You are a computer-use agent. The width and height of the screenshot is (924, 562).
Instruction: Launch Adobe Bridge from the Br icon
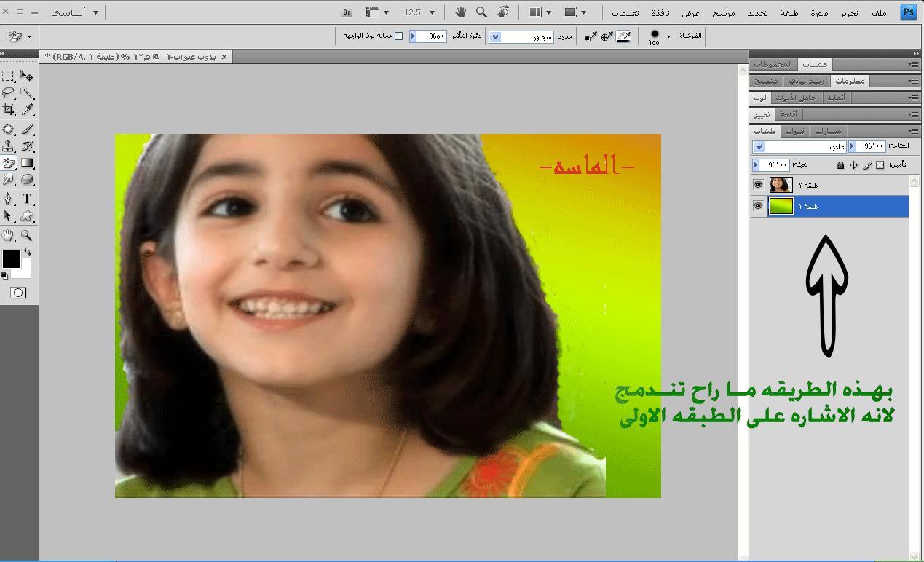(347, 12)
